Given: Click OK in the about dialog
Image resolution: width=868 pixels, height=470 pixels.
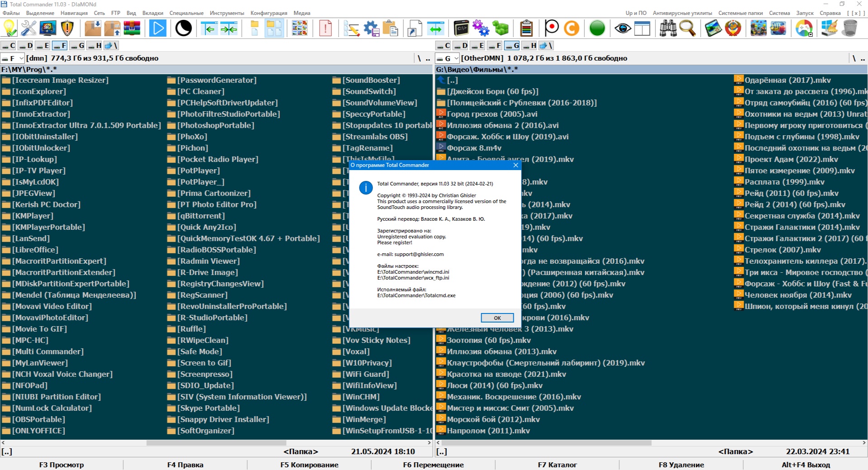Looking at the screenshot, I should 497,318.
